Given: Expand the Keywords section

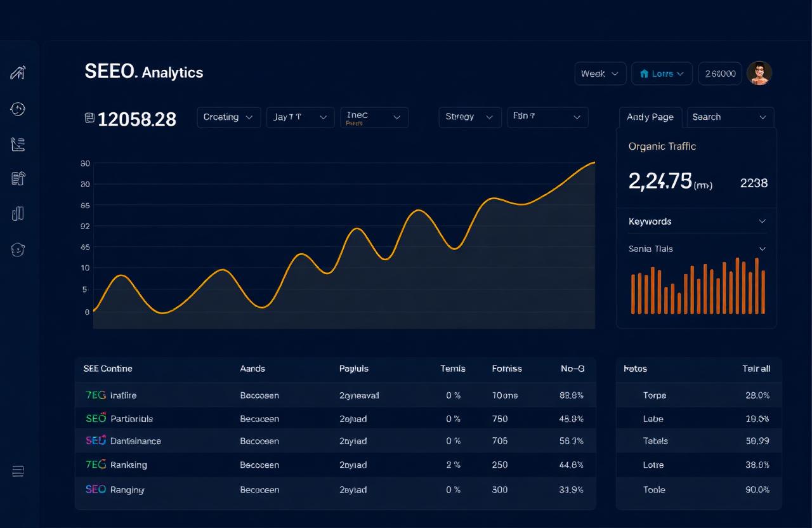Looking at the screenshot, I should point(697,221).
